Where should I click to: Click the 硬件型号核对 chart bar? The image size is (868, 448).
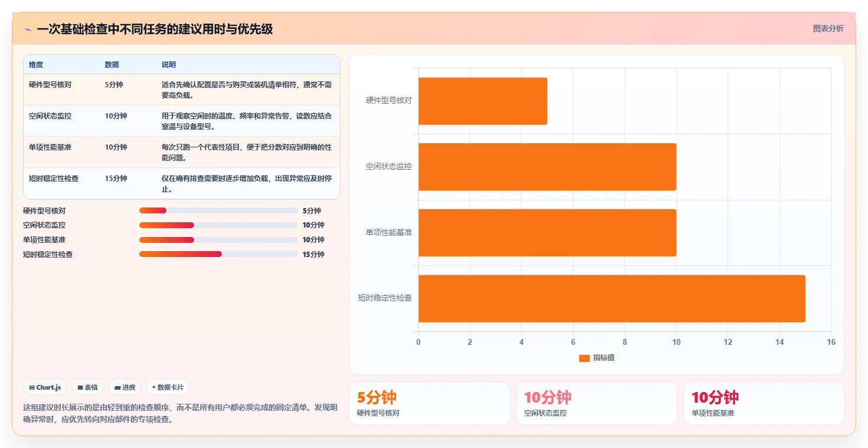coord(483,101)
